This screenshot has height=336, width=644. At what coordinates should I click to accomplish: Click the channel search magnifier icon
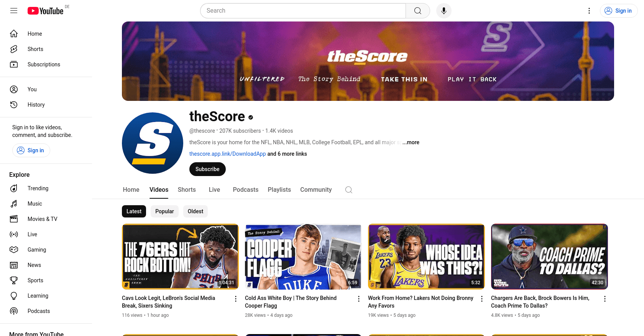coord(348,190)
